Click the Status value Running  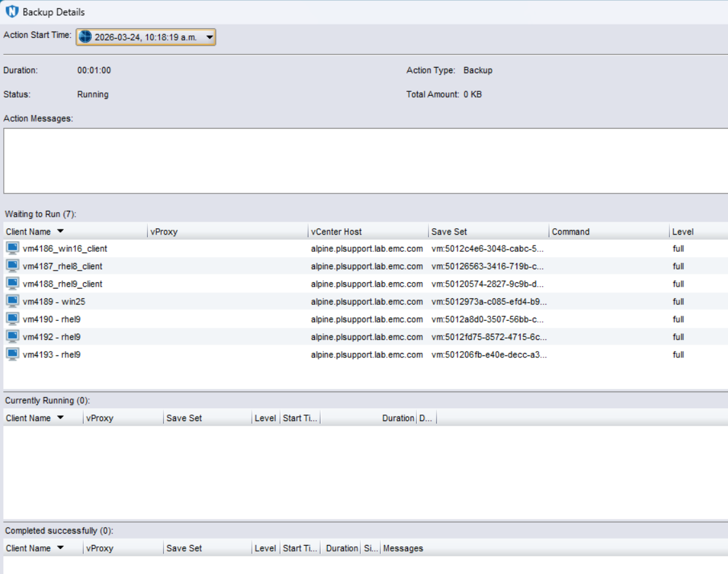(x=93, y=94)
